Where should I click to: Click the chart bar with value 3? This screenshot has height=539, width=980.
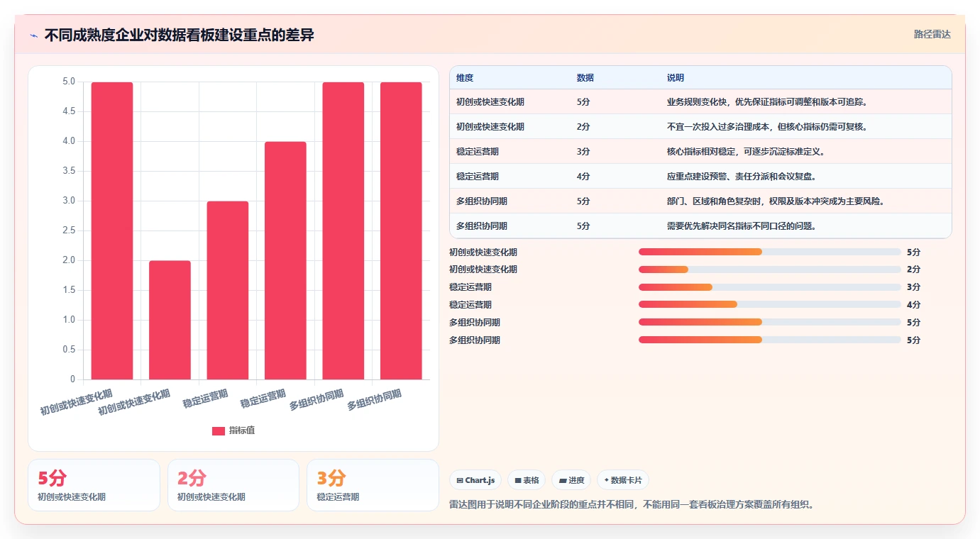click(x=228, y=290)
